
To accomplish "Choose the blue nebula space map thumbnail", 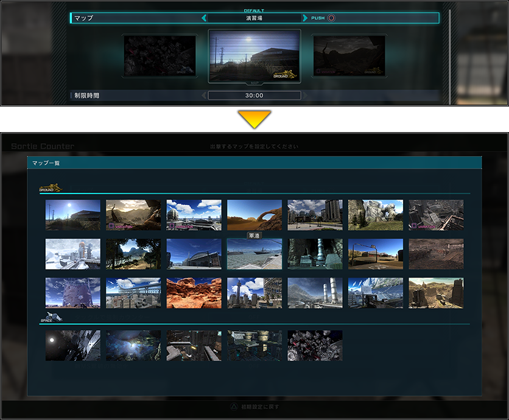I will pyautogui.click(x=133, y=345).
